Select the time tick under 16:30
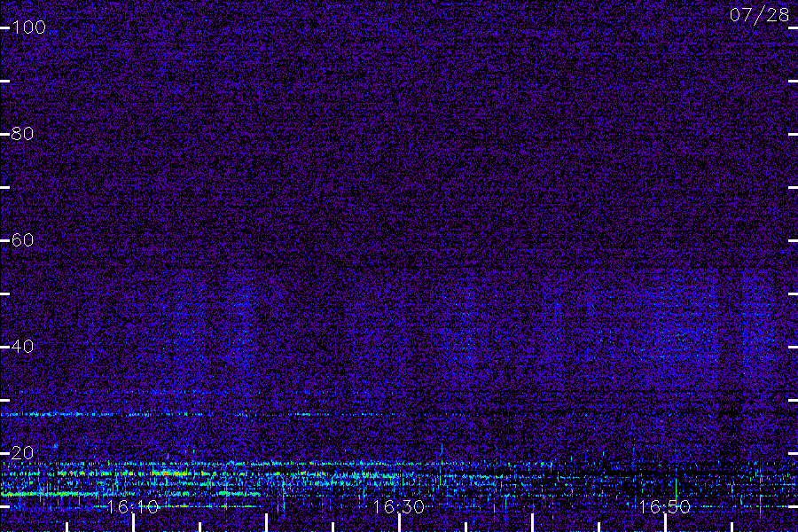Screen dimensions: 798x532 (399, 523)
